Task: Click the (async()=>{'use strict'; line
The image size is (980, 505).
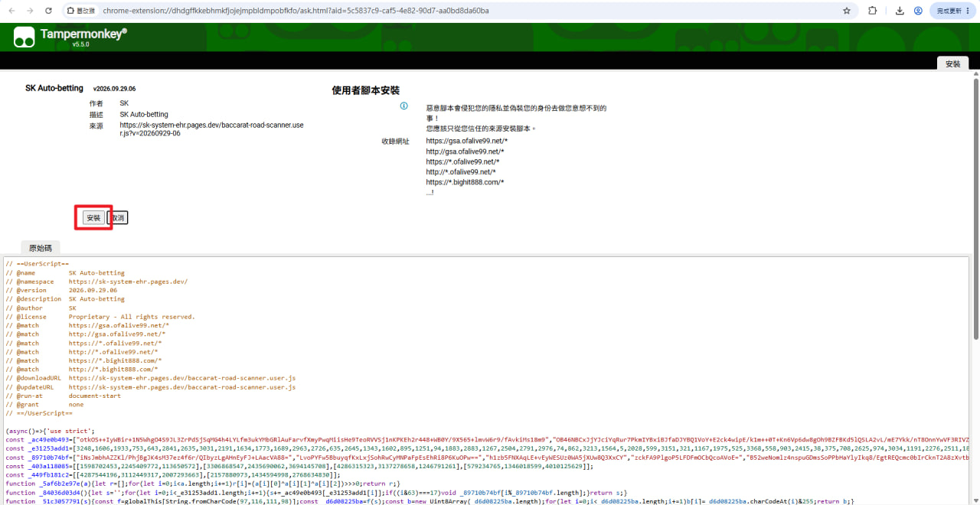Action: pyautogui.click(x=50, y=431)
